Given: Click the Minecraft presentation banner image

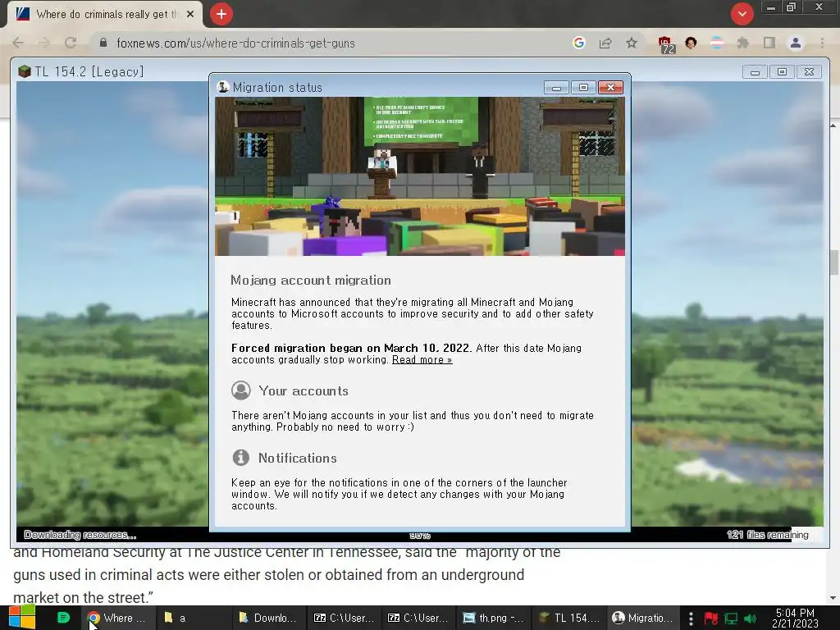Looking at the screenshot, I should [x=420, y=176].
